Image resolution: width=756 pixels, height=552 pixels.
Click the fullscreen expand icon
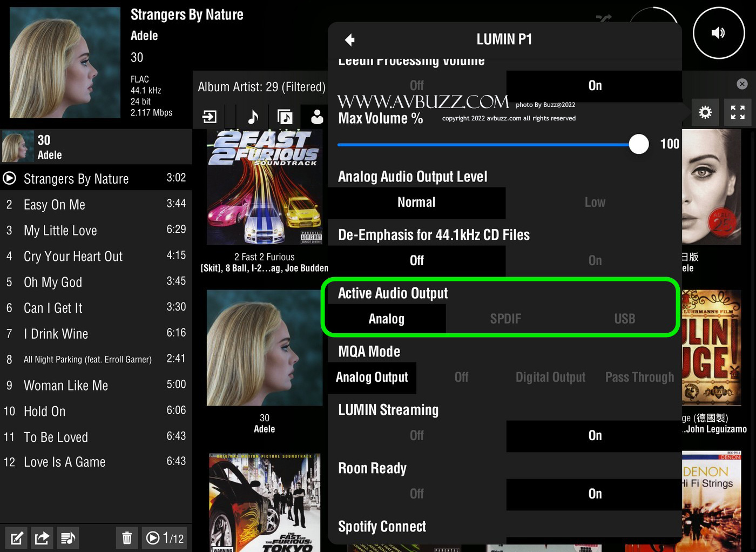pos(738,112)
